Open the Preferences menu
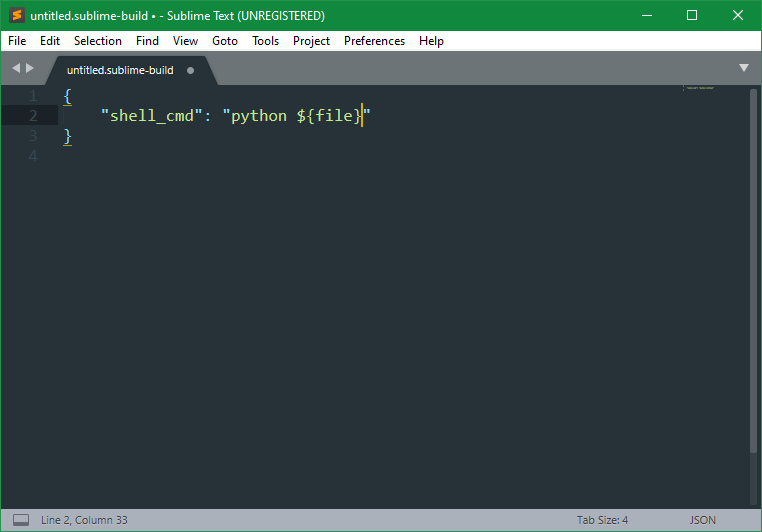Screen dimensions: 762x532 (374, 41)
